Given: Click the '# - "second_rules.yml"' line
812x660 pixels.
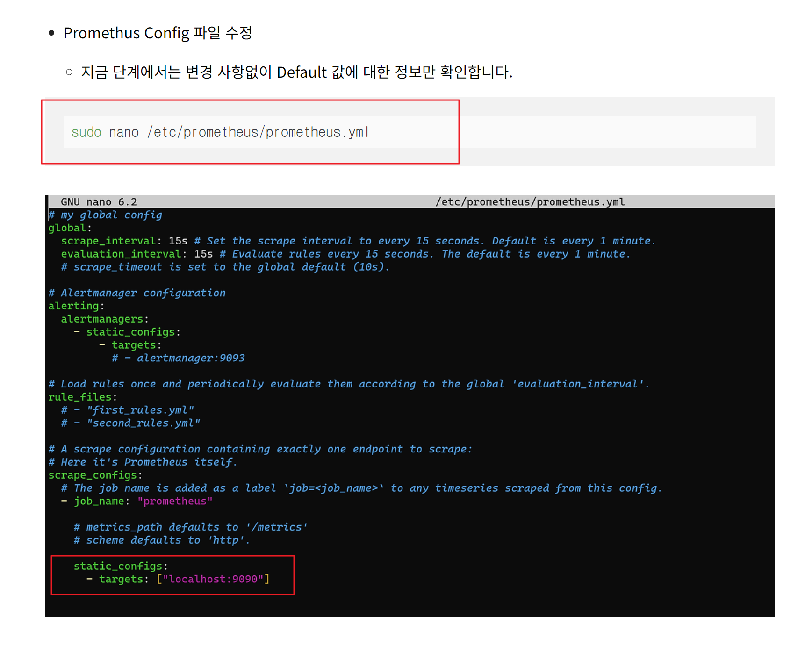Looking at the screenshot, I should coord(131,423).
